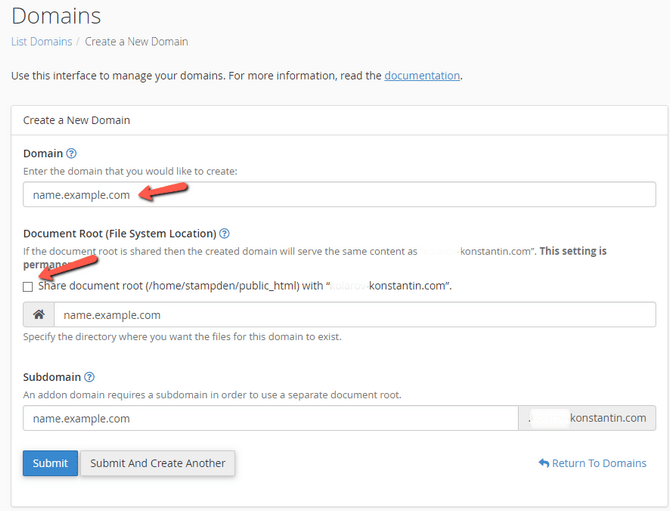Click the document root directory input field
This screenshot has height=511, width=670.
354,315
